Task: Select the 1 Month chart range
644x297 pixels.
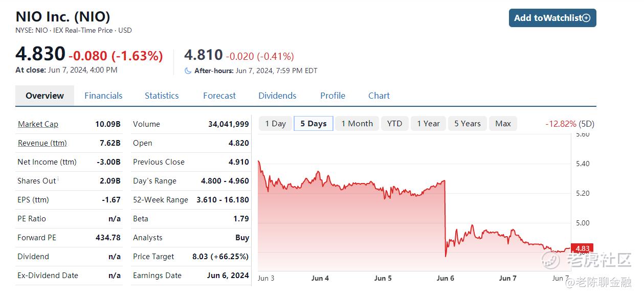Action: pos(357,124)
